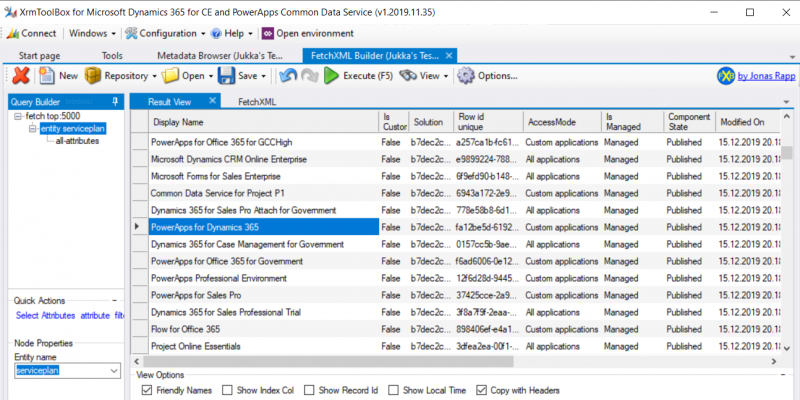Collapse the Quick Actions section
800x400 pixels.
[x=115, y=301]
